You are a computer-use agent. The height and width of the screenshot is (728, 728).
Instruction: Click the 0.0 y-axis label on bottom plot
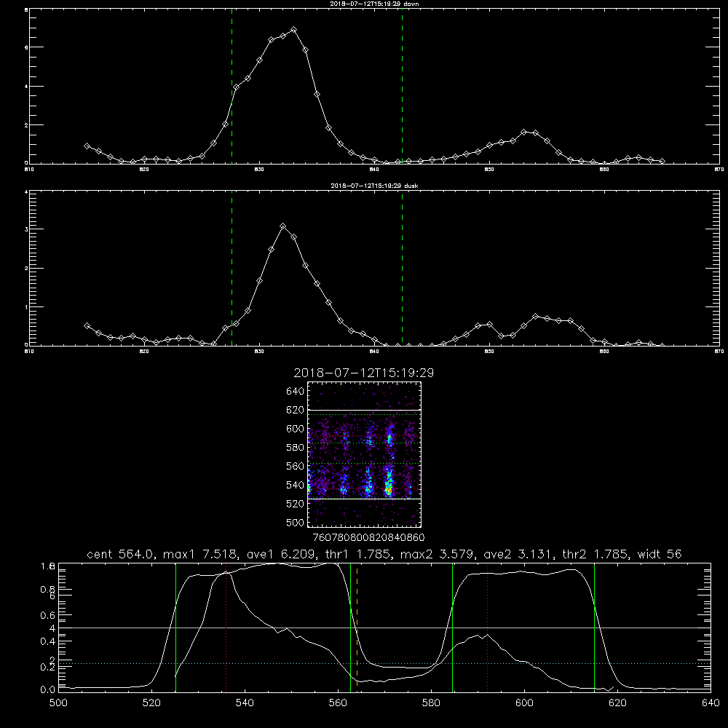48,690
